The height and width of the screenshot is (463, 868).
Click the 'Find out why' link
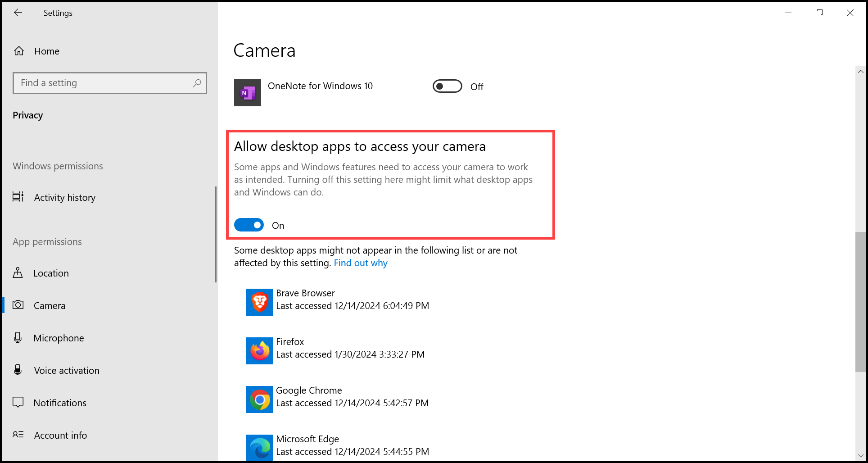coord(361,263)
